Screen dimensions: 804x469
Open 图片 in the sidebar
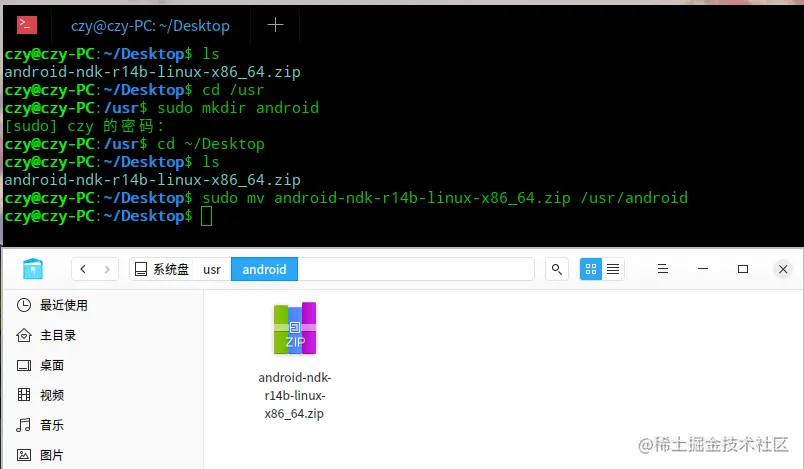pos(41,455)
